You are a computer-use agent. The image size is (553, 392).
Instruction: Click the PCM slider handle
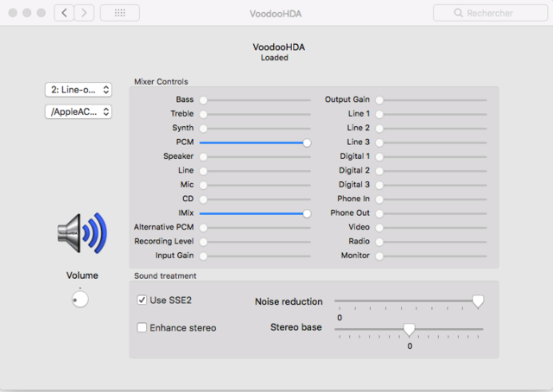[307, 142]
